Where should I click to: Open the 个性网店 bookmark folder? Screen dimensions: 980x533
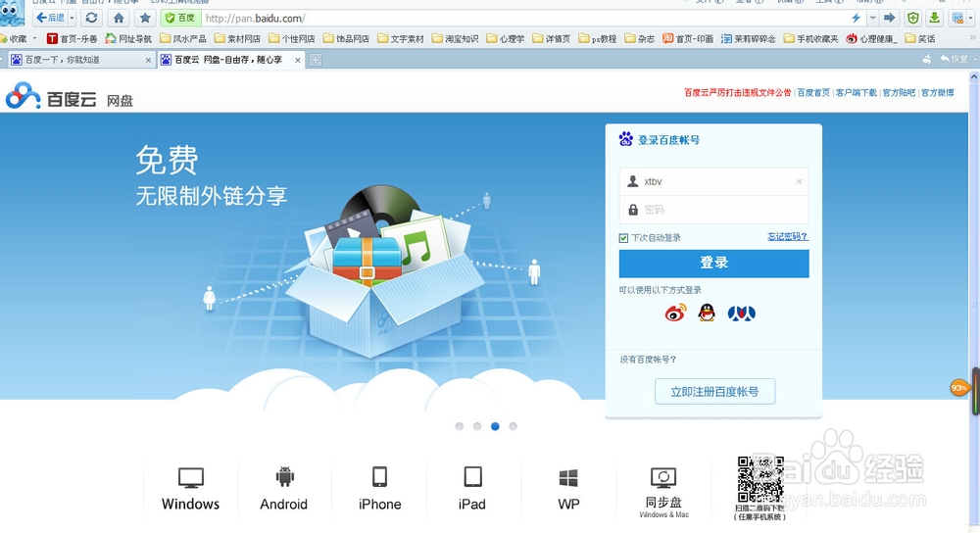pyautogui.click(x=292, y=39)
